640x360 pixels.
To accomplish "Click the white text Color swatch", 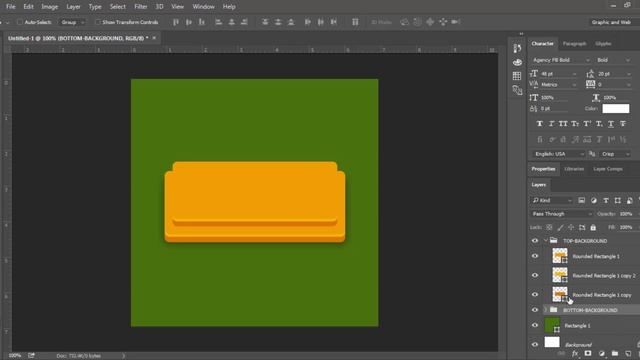I will (x=616, y=109).
